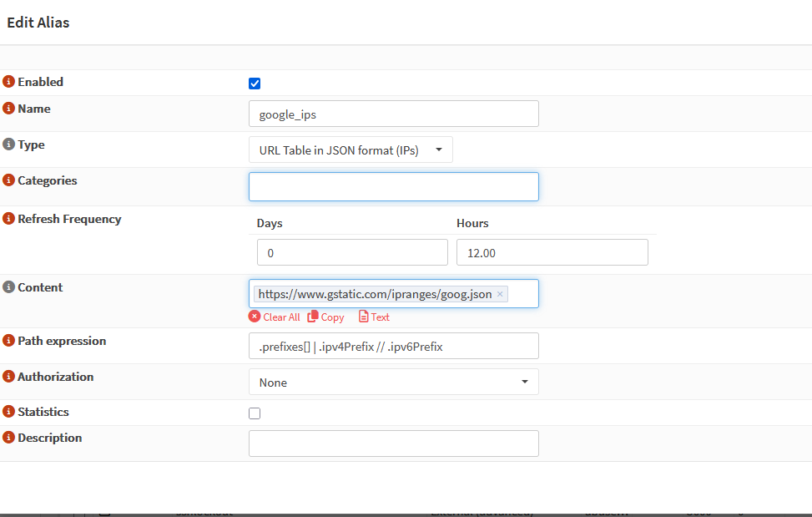Screen dimensions: 812x517
Task: Enable the Statistics checkbox
Action: pos(255,413)
